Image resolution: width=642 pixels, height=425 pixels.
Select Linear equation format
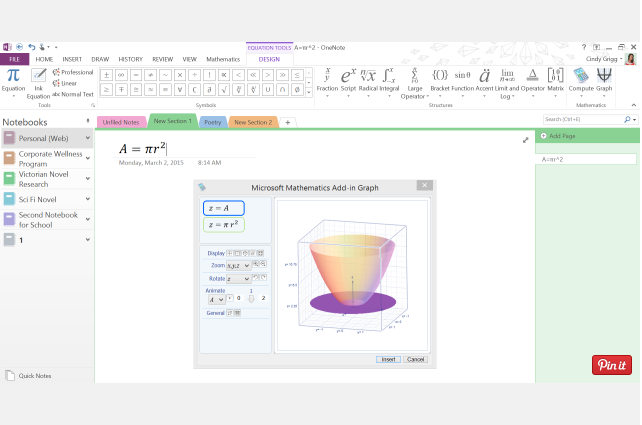(65, 83)
